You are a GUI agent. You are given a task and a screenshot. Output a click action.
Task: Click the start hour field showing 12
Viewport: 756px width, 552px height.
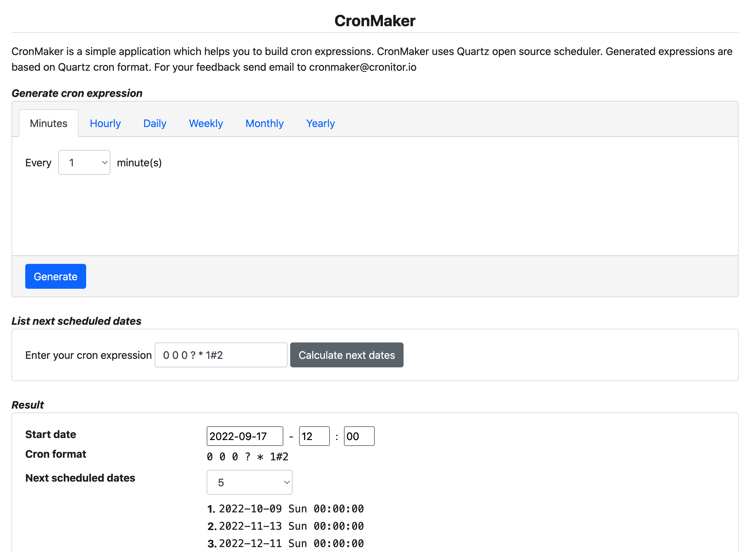pyautogui.click(x=314, y=436)
